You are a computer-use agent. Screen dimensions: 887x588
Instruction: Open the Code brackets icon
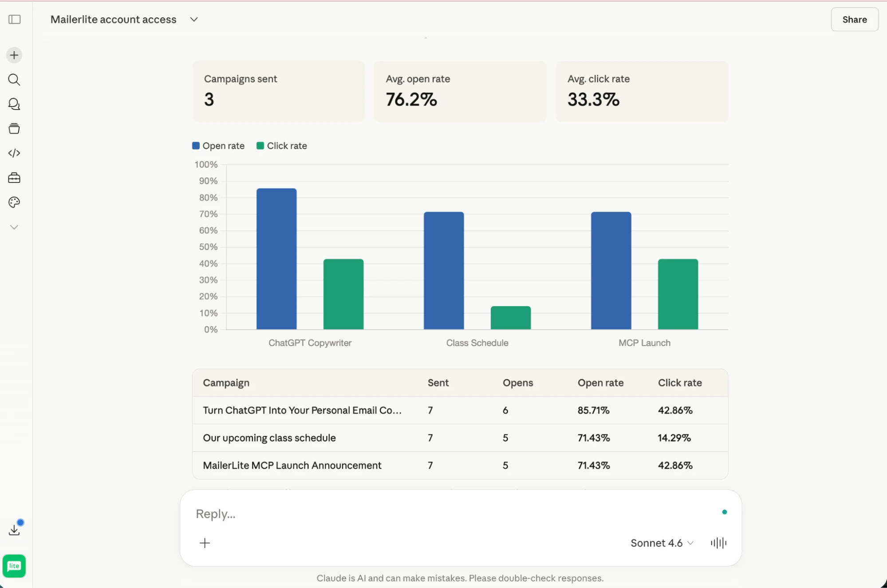click(14, 153)
